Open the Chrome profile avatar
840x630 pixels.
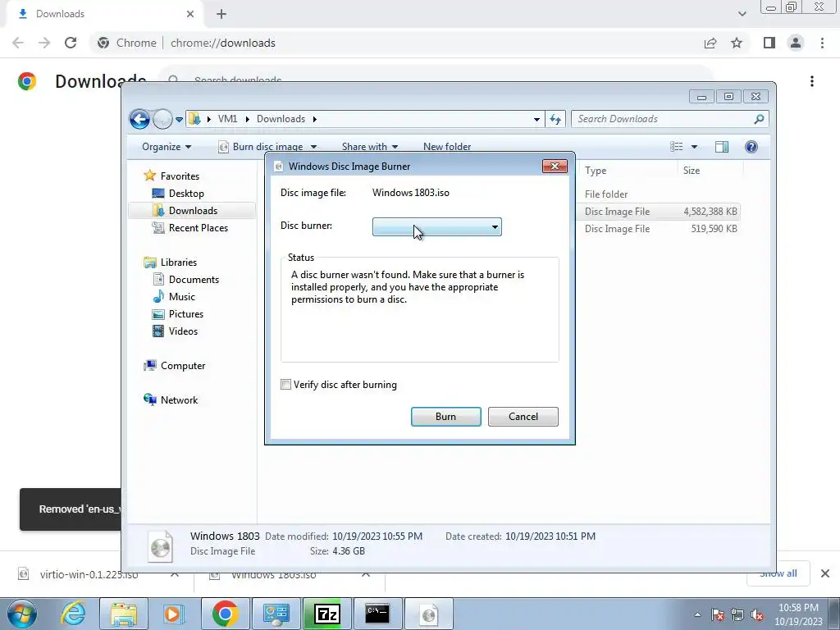pos(796,43)
